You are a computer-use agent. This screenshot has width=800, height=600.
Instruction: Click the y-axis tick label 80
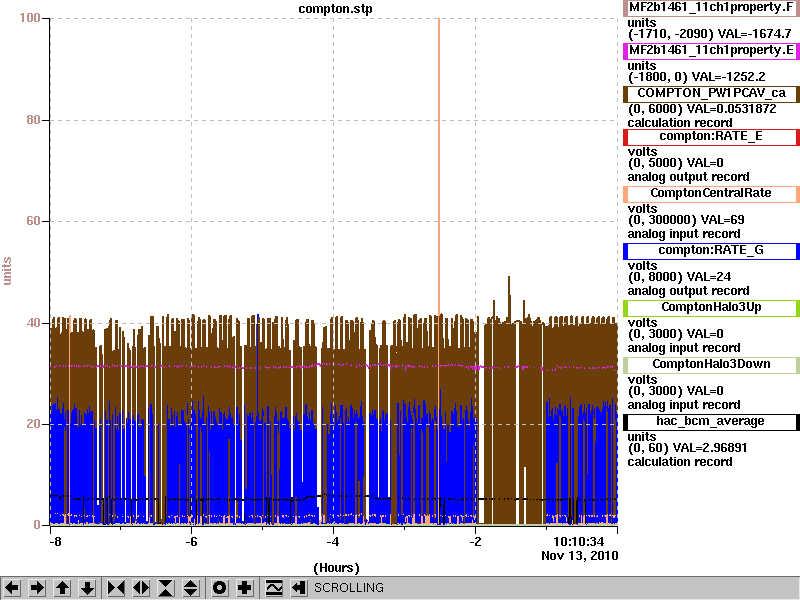point(33,120)
